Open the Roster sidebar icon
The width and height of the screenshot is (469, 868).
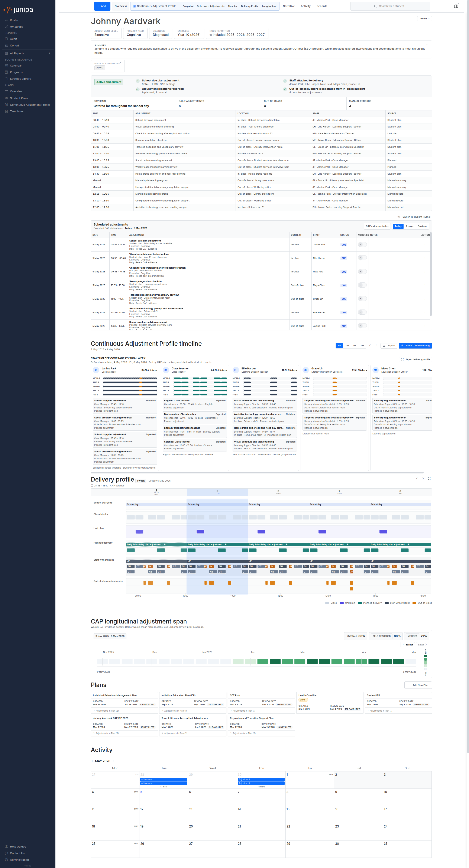point(6,20)
